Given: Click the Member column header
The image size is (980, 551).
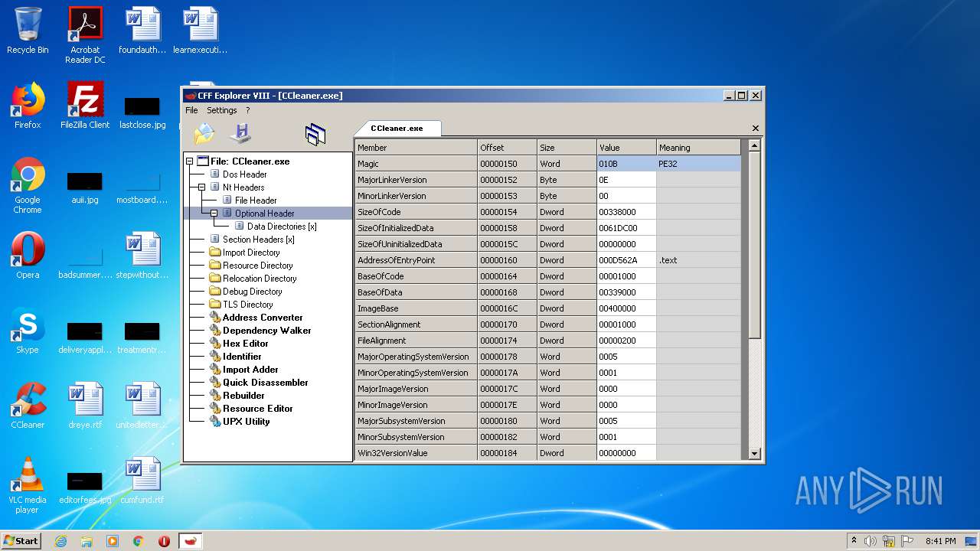Looking at the screenshot, I should tap(416, 147).
